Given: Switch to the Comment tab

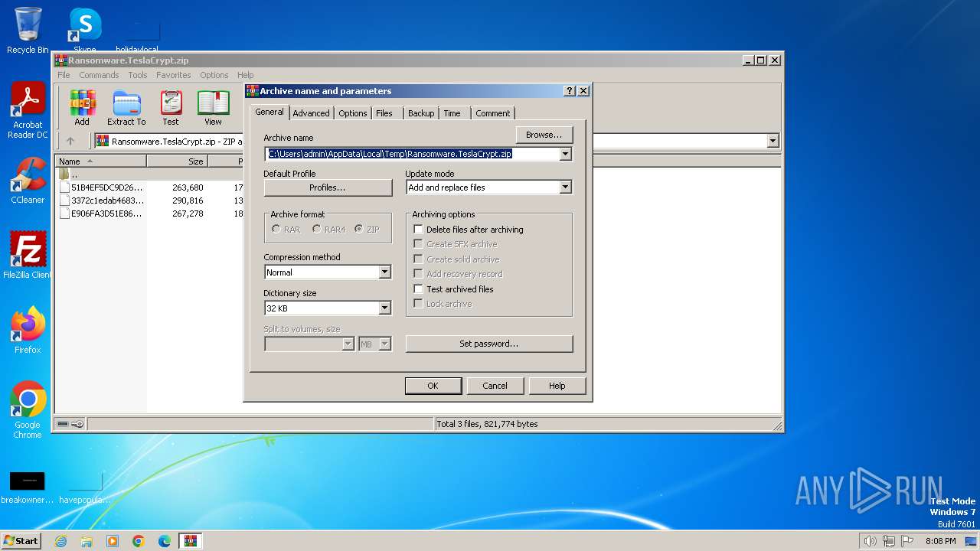Looking at the screenshot, I should (x=492, y=113).
